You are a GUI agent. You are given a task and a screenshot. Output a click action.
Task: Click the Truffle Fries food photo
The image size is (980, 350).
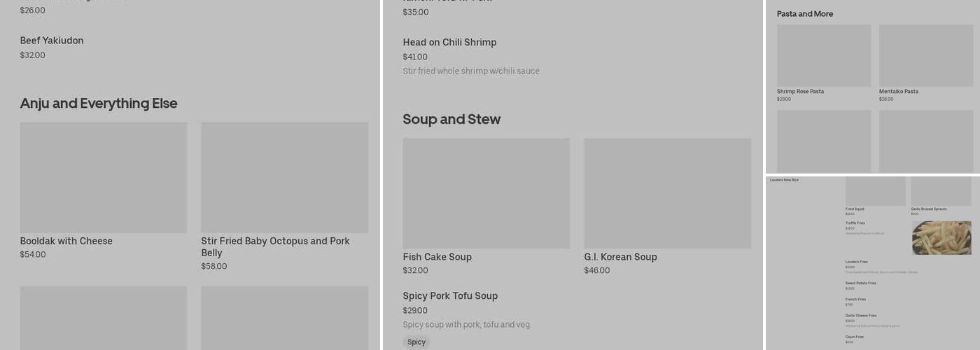[x=941, y=238]
